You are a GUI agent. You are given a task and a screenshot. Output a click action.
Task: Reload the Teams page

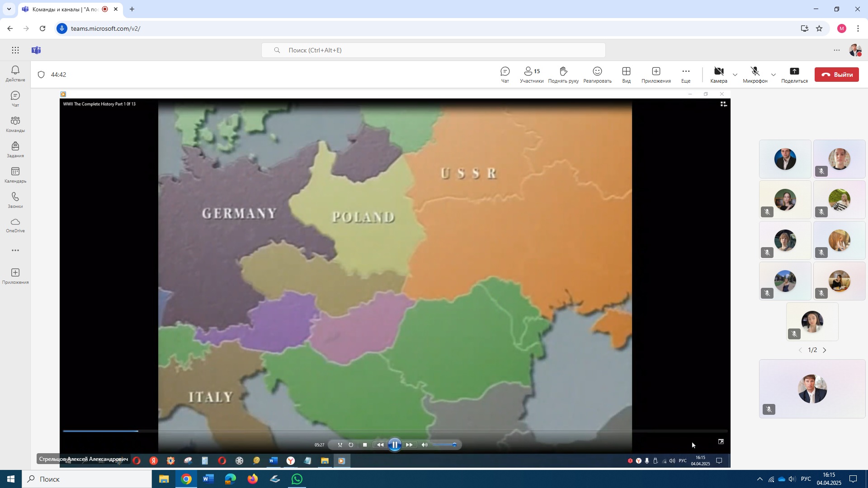pos(42,28)
